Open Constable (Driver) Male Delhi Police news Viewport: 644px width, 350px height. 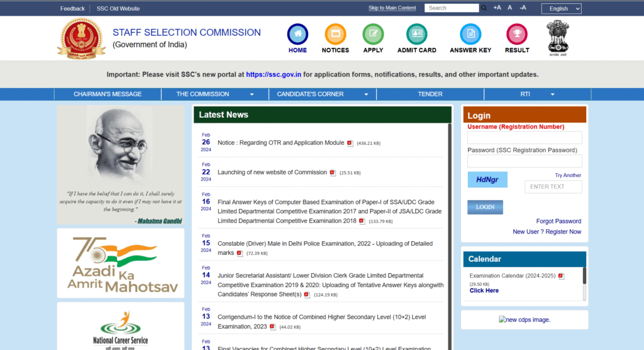(x=325, y=248)
